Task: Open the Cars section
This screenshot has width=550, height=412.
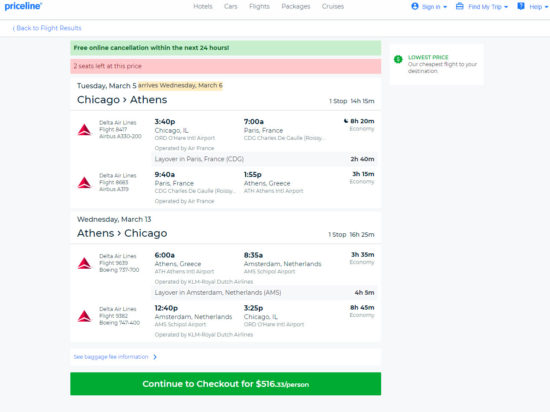Action: [231, 6]
